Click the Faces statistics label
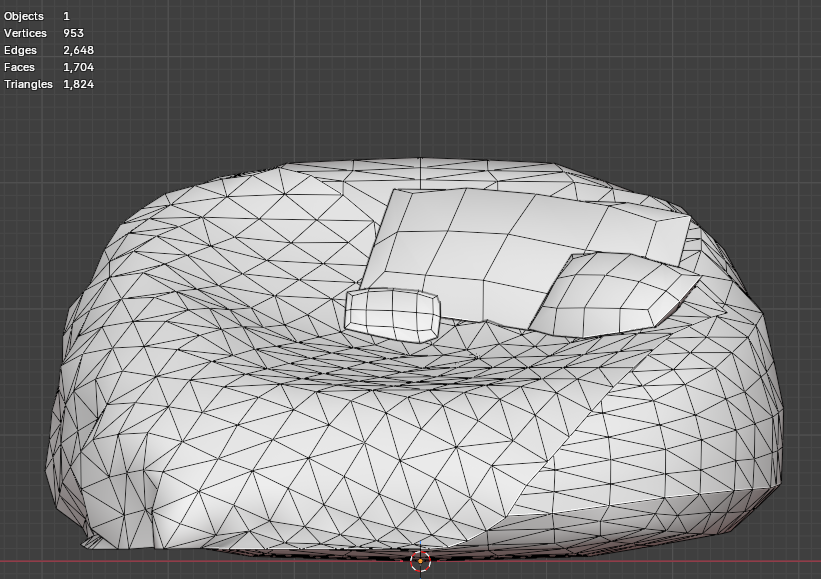Screen dimensions: 821x579 tap(19, 67)
